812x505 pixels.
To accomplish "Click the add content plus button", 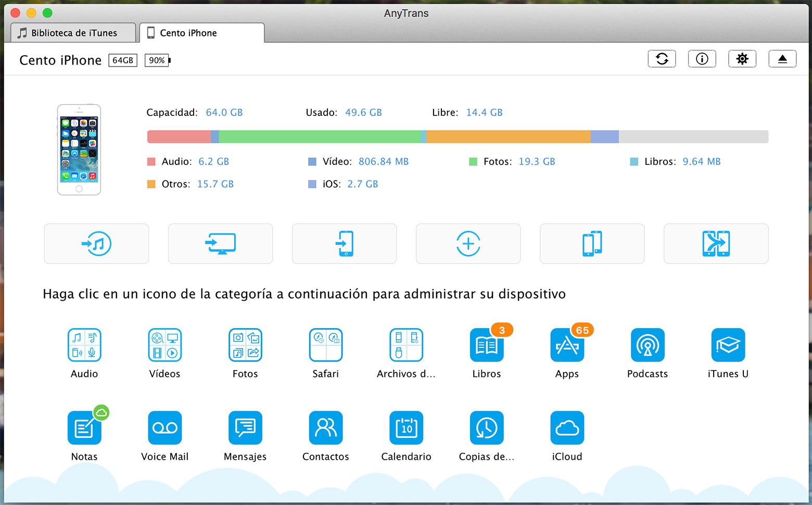I will coord(468,243).
